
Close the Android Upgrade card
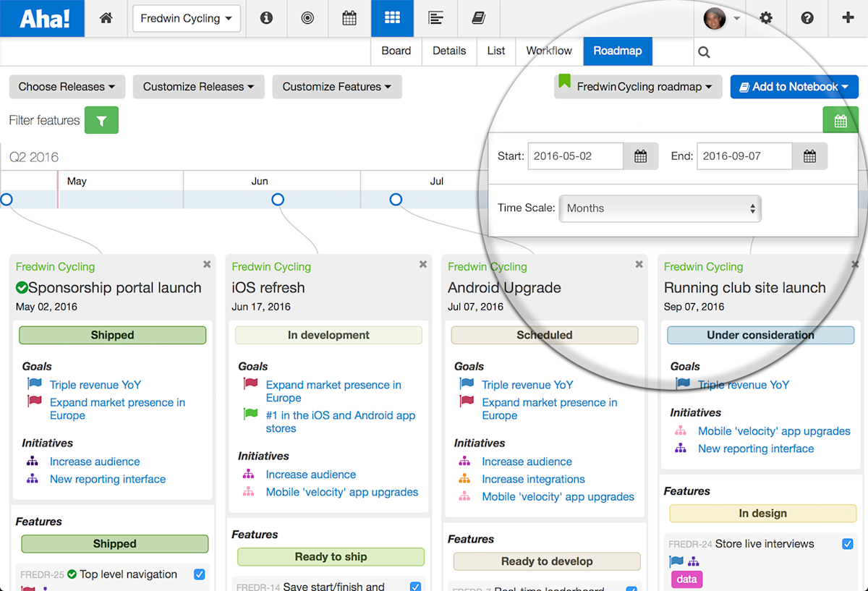[x=639, y=265]
